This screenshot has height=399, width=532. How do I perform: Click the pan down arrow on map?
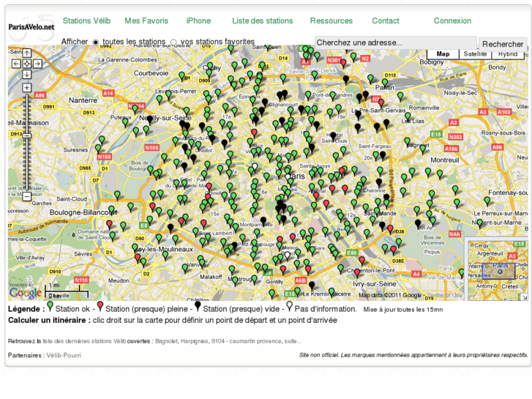pos(26,75)
